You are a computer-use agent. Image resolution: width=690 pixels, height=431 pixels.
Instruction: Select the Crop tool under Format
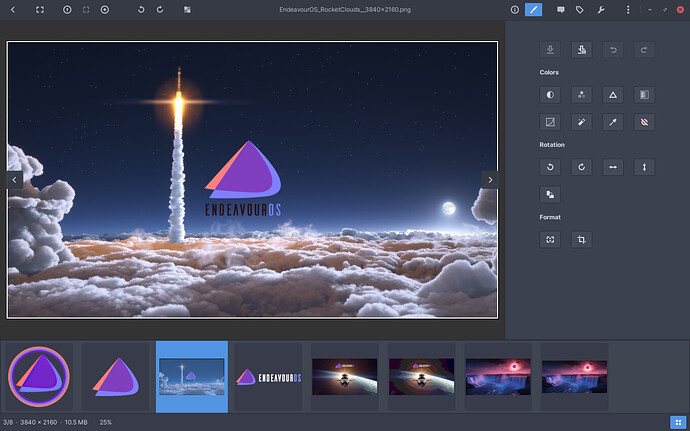[x=582, y=239]
